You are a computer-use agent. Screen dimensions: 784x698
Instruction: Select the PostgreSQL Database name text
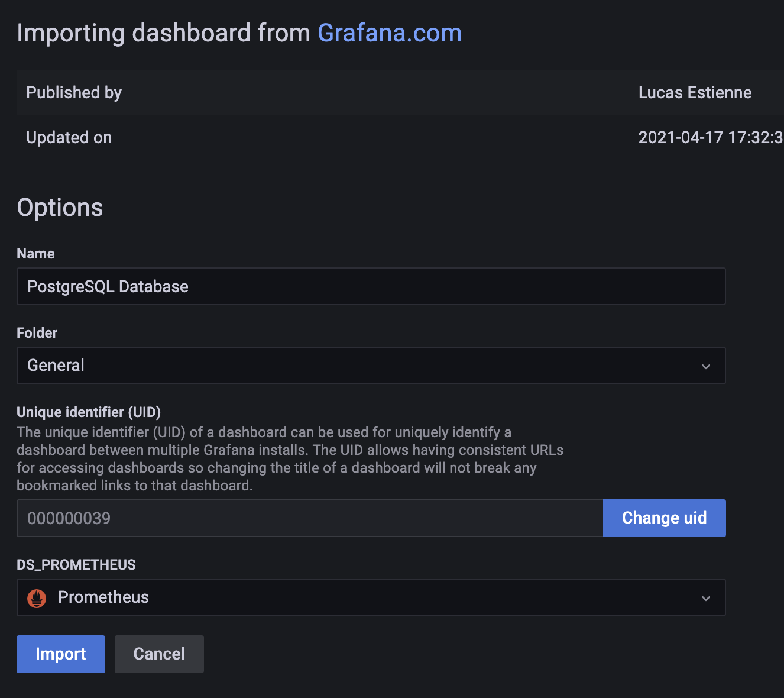click(108, 286)
